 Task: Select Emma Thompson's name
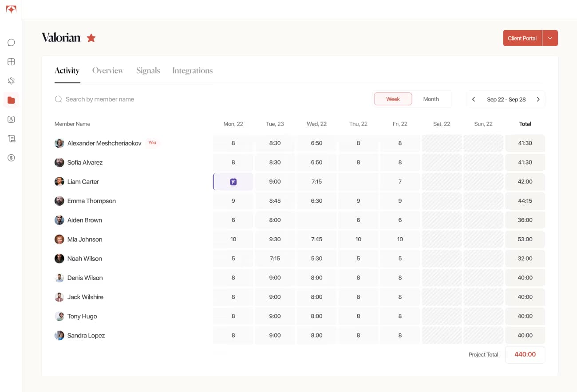(91, 201)
